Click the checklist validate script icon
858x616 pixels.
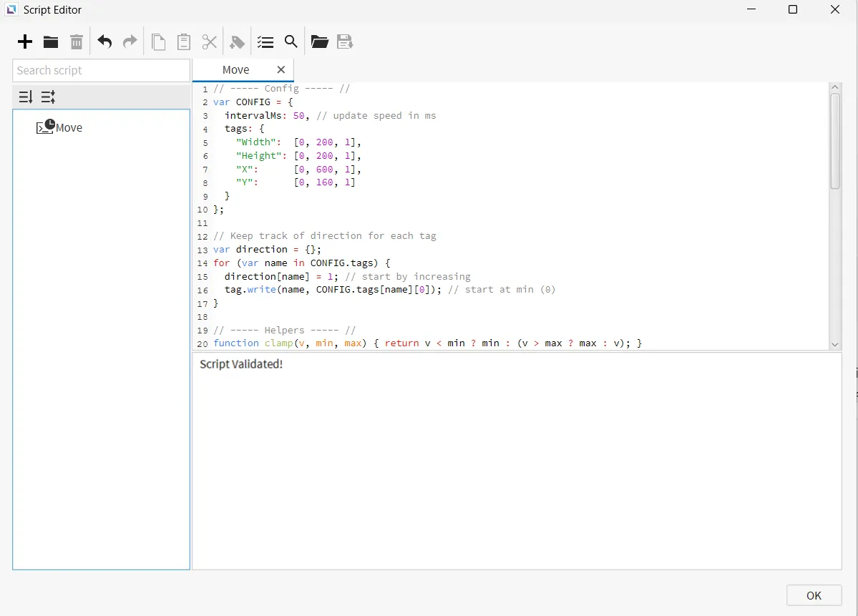pyautogui.click(x=265, y=42)
